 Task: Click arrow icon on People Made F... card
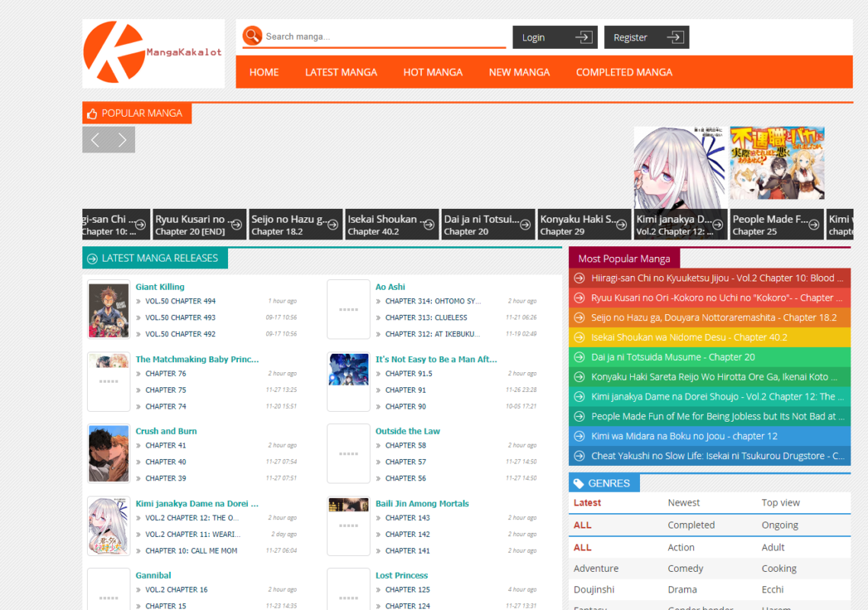coord(814,225)
